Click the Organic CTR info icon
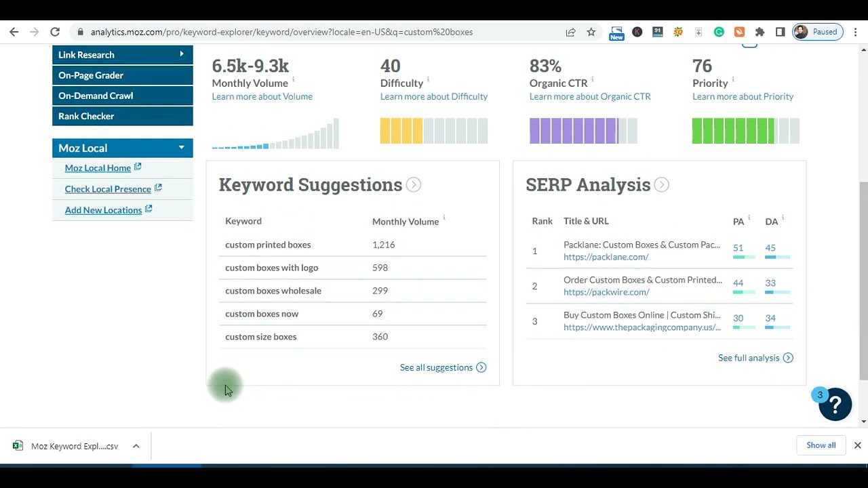Image resolution: width=868 pixels, height=488 pixels. (x=593, y=80)
